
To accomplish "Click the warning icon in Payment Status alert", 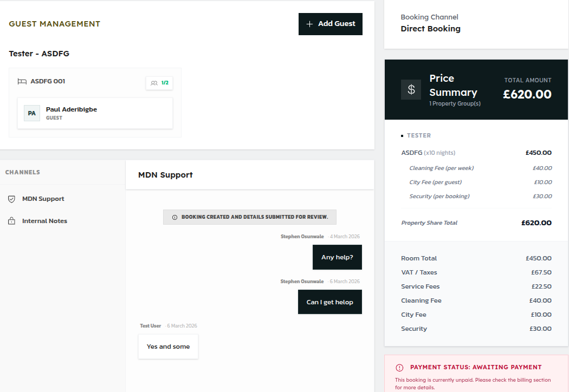I will [399, 367].
